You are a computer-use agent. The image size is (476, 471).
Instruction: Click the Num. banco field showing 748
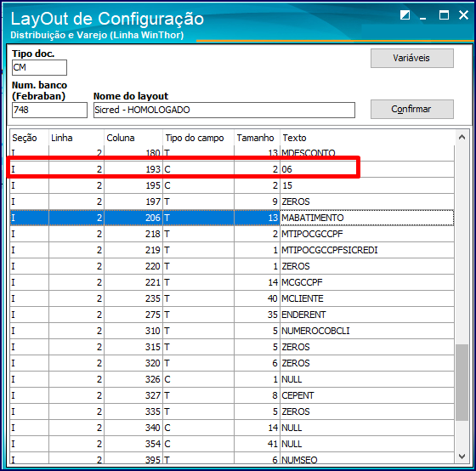[49, 110]
